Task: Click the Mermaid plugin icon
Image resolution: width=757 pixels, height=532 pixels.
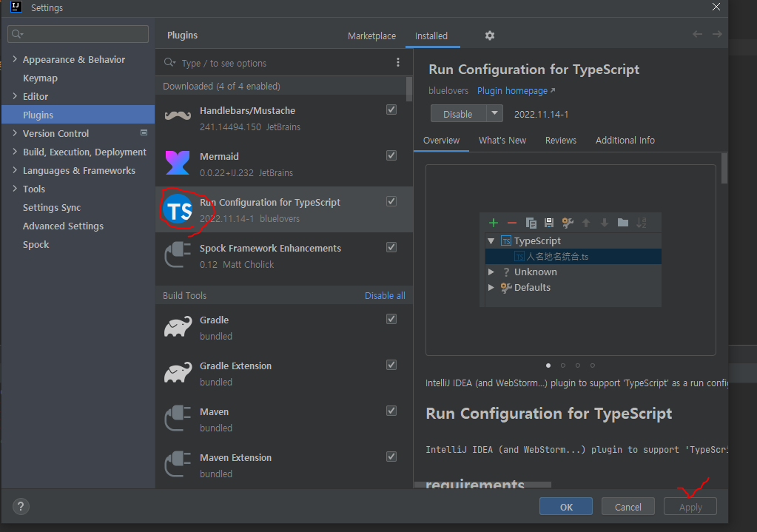Action: 178,163
